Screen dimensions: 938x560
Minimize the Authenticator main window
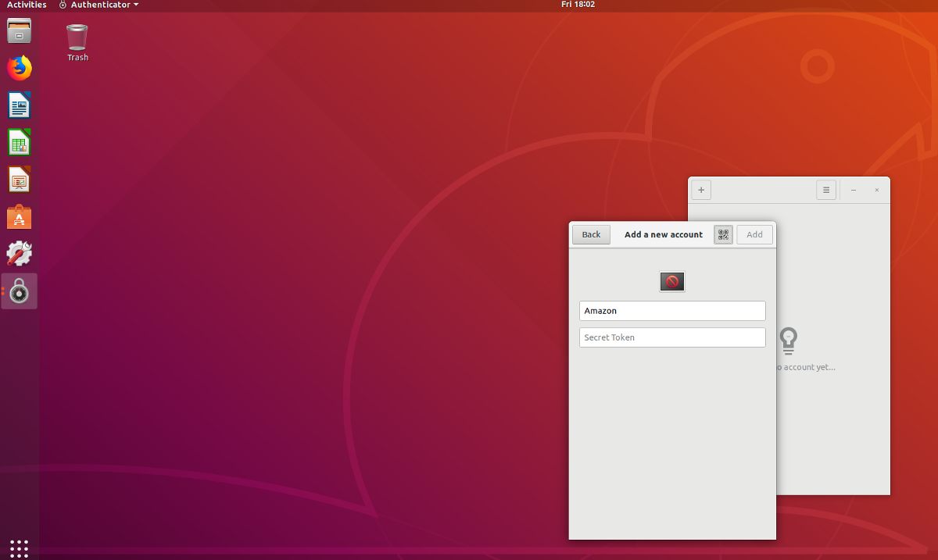pos(854,190)
